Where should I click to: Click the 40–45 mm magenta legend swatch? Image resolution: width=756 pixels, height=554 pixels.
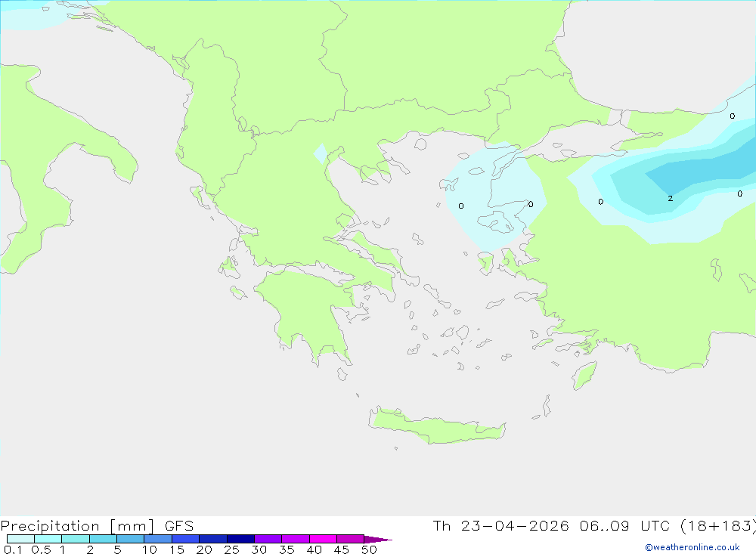click(x=323, y=539)
